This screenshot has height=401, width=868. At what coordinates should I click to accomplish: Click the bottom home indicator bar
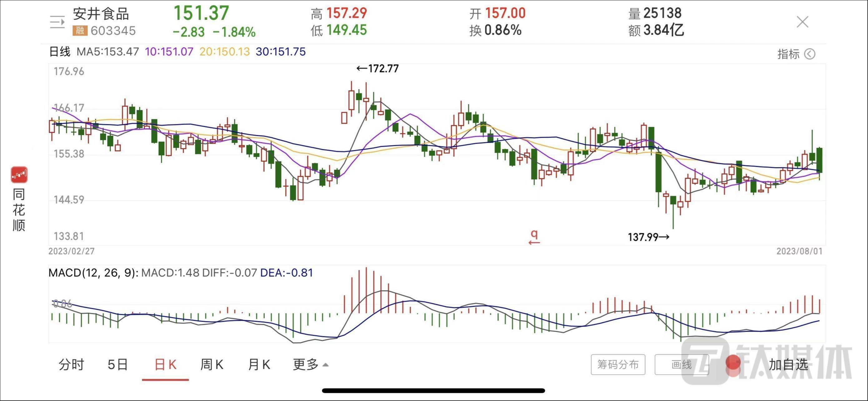[434, 391]
